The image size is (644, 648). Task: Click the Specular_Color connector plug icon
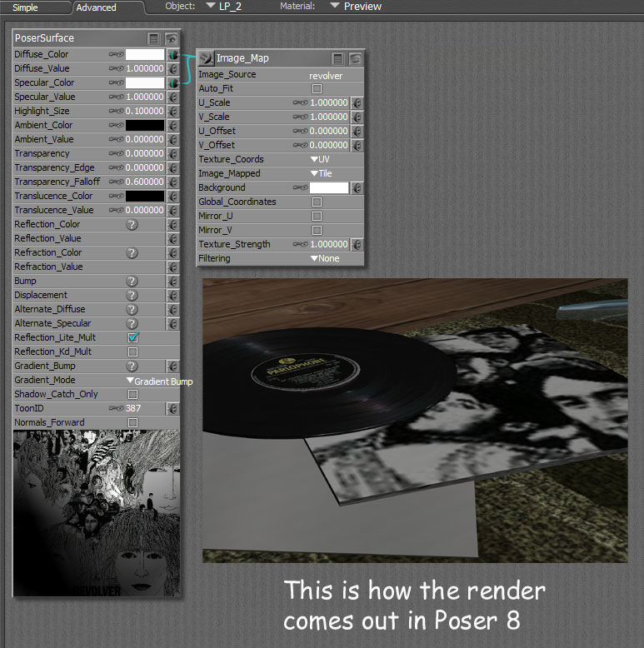coord(173,82)
